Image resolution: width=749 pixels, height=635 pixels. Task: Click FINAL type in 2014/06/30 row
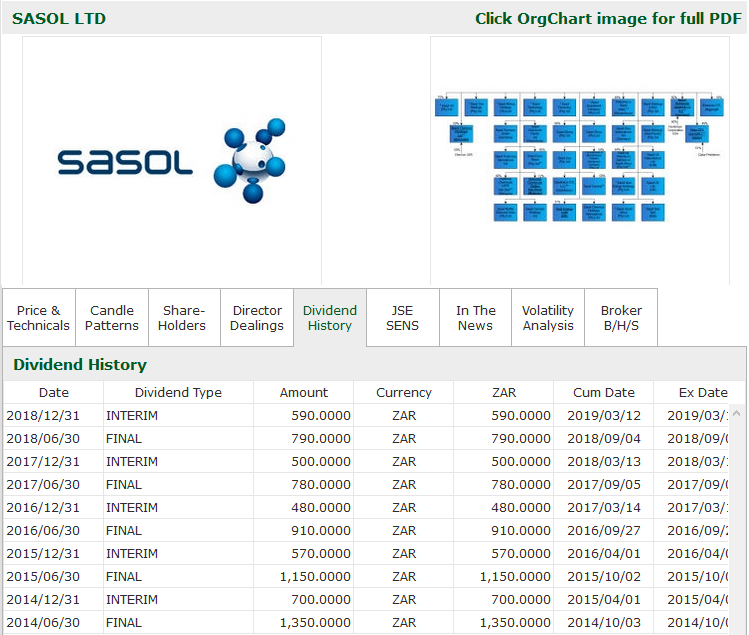178,622
